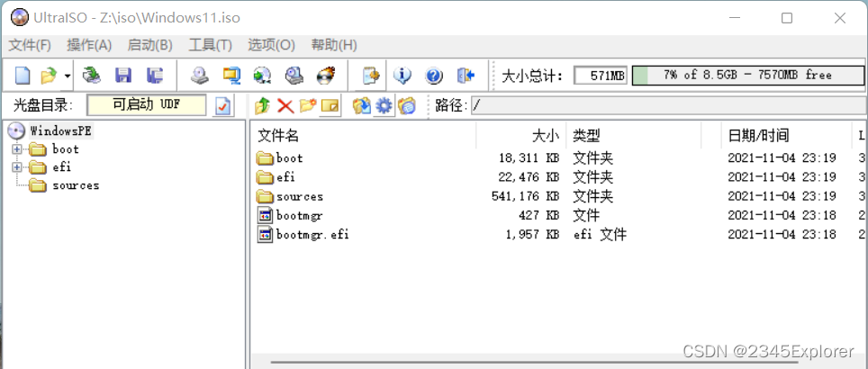
Task: Click the bootmgr.efi date 2021-11-04 23:18
Action: (782, 235)
